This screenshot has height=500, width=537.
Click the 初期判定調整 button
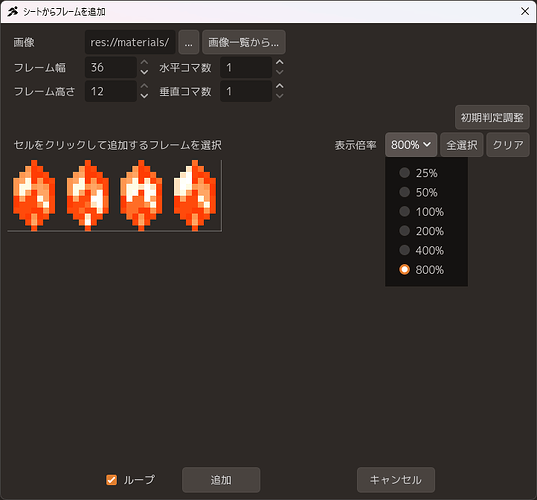click(x=492, y=117)
